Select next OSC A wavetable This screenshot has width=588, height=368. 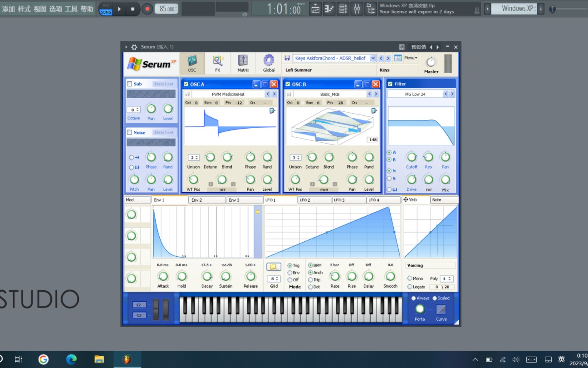tap(274, 94)
